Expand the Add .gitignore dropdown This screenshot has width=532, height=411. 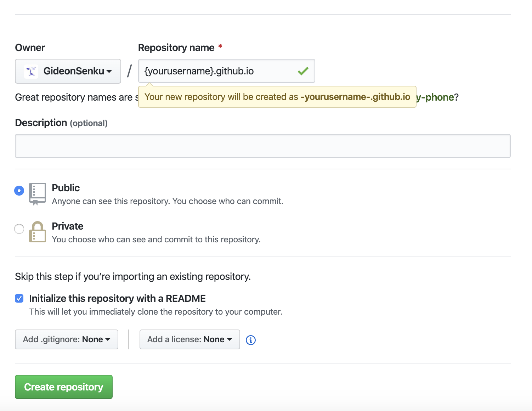tap(67, 339)
